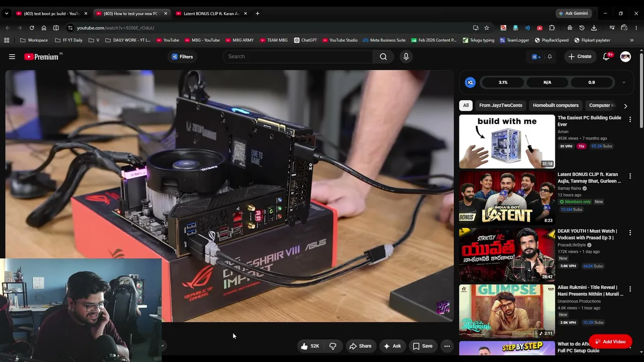Open the Meta Business Suite bookmark

384,40
